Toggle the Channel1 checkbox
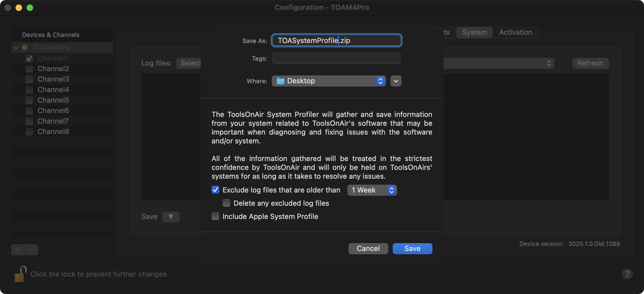The image size is (644, 294). (x=29, y=58)
